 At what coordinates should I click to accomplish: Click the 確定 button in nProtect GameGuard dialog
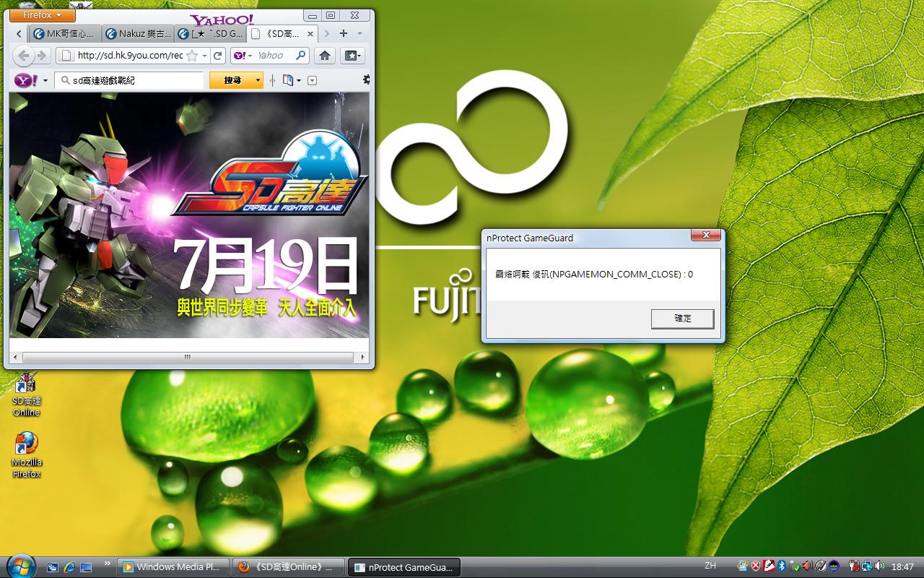682,319
